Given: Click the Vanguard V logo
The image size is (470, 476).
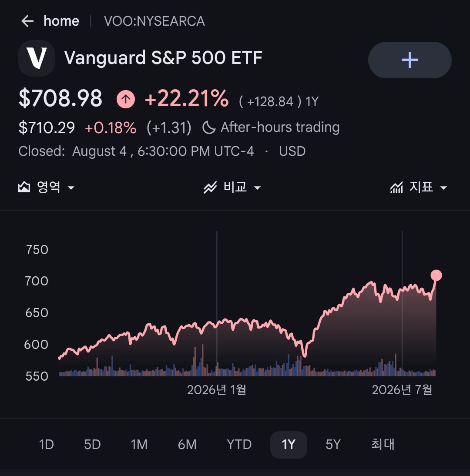Looking at the screenshot, I should 37,58.
